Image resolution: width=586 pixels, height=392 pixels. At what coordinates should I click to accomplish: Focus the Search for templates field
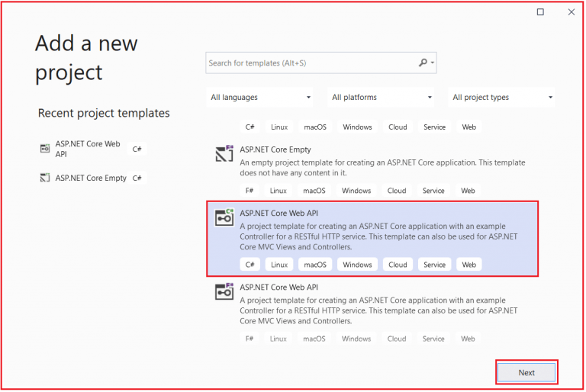(309, 63)
